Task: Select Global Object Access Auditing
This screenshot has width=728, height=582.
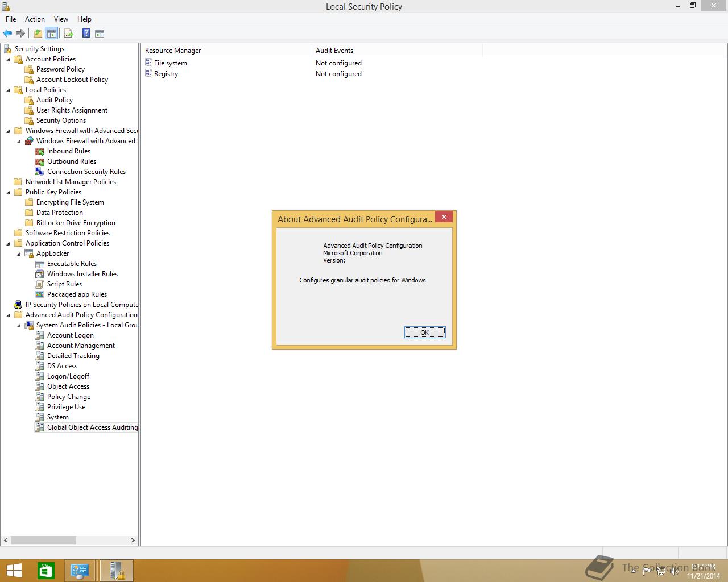Action: [92, 427]
